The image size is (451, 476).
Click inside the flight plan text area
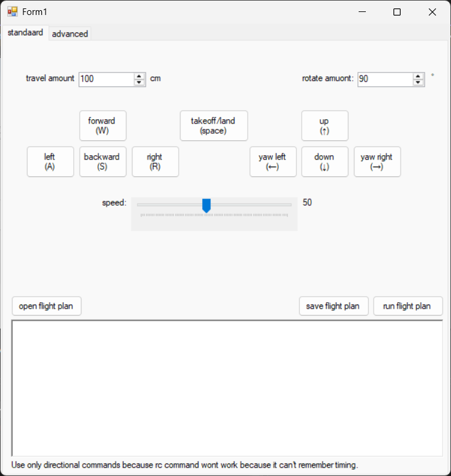pos(227,388)
